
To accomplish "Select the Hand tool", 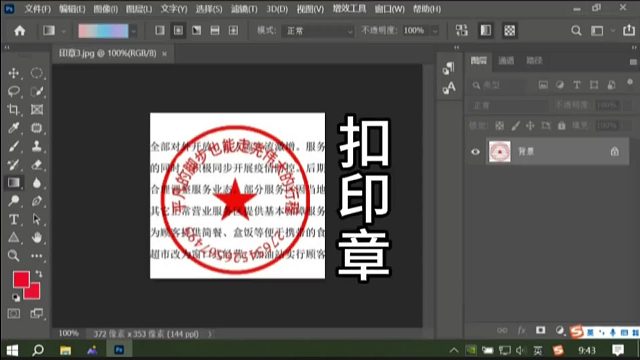I will click(x=37, y=237).
